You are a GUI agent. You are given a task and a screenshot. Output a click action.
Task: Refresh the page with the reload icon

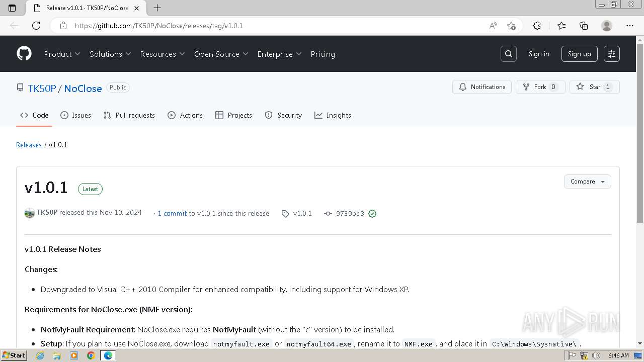click(36, 26)
